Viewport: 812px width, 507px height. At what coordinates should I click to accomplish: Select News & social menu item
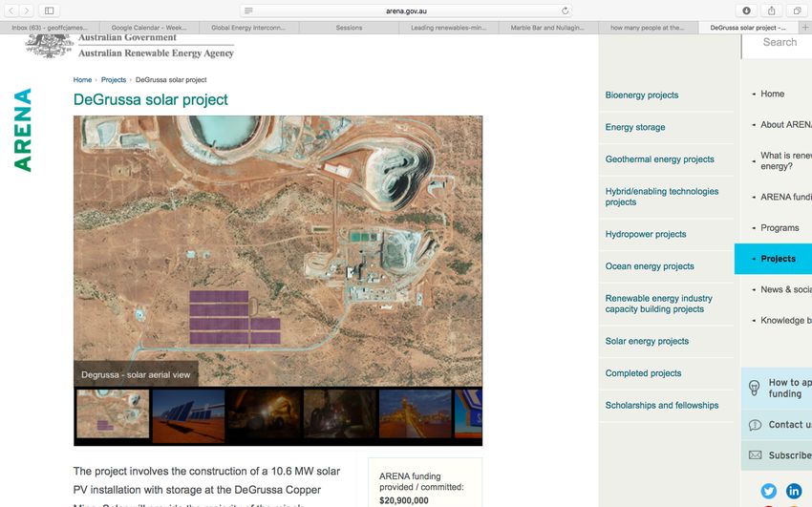tap(785, 289)
